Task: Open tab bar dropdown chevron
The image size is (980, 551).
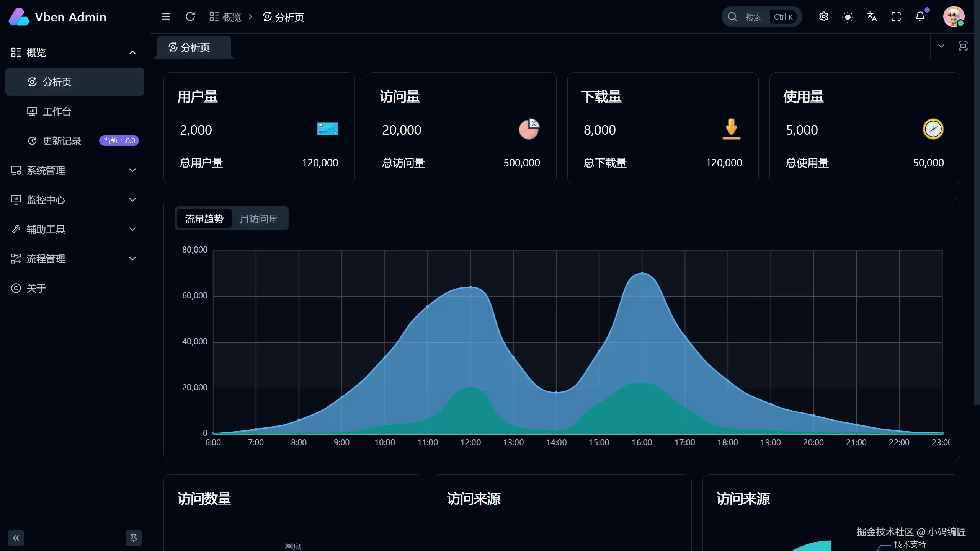Action: 941,46
